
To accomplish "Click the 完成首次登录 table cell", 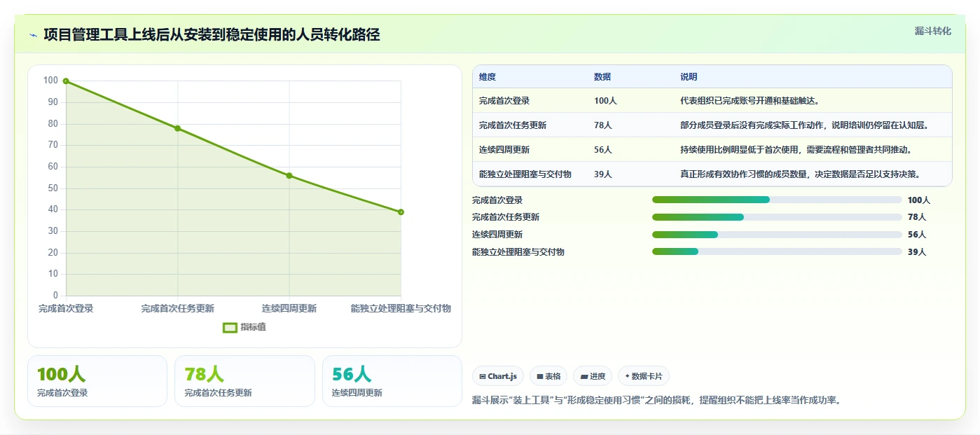I will tap(530, 101).
